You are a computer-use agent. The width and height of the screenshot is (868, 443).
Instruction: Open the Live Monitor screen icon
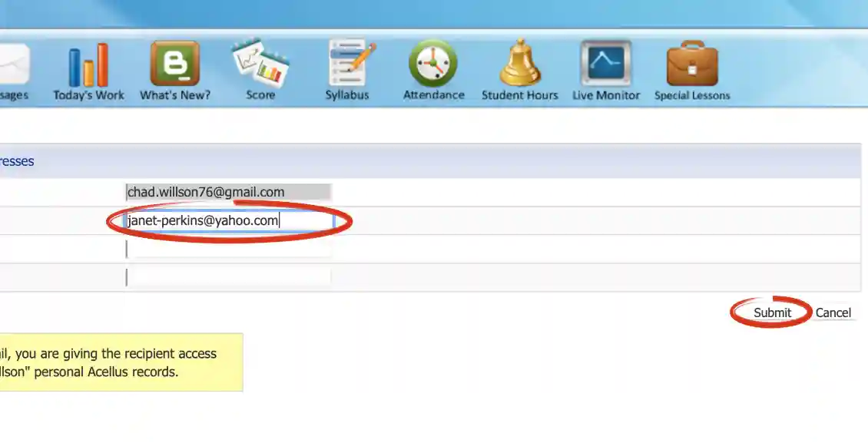click(606, 62)
